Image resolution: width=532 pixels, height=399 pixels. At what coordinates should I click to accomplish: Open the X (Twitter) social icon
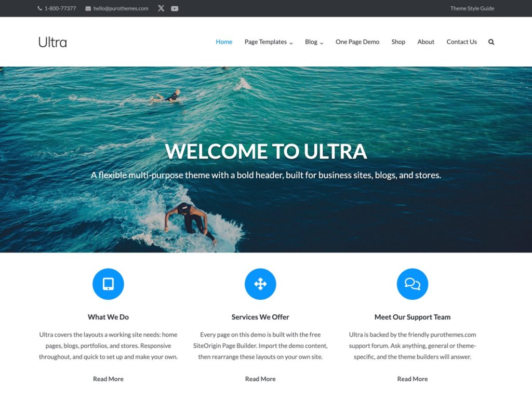pyautogui.click(x=161, y=8)
